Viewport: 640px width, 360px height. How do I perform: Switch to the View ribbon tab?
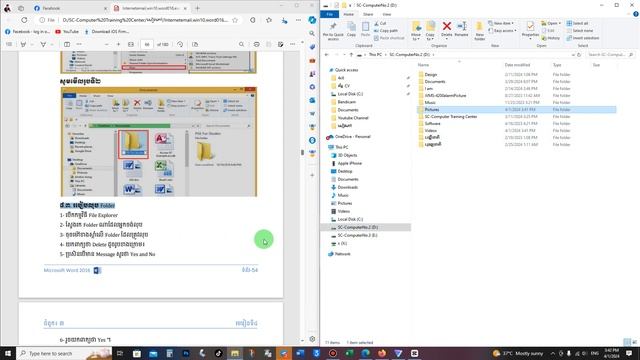[387, 14]
